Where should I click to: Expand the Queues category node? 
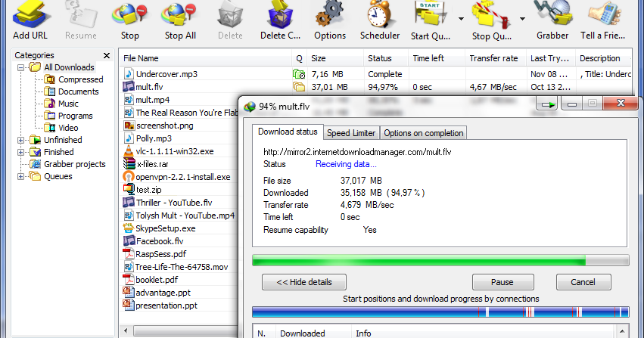(x=20, y=176)
